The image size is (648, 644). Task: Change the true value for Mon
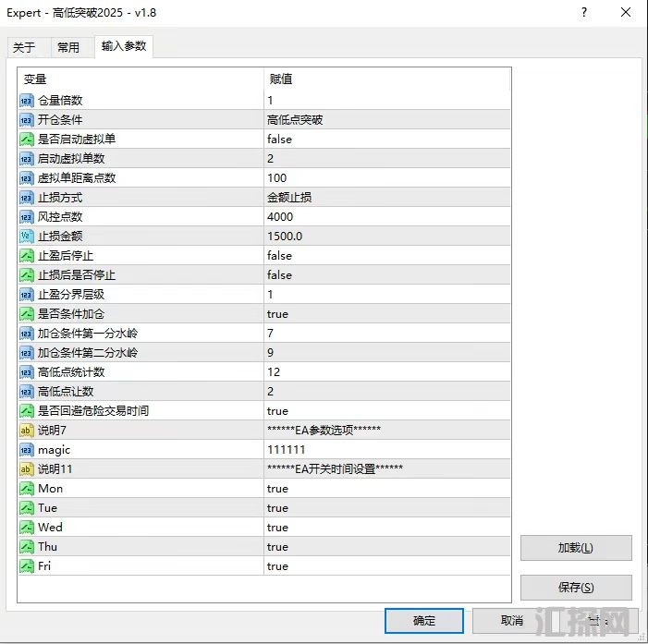(x=387, y=489)
